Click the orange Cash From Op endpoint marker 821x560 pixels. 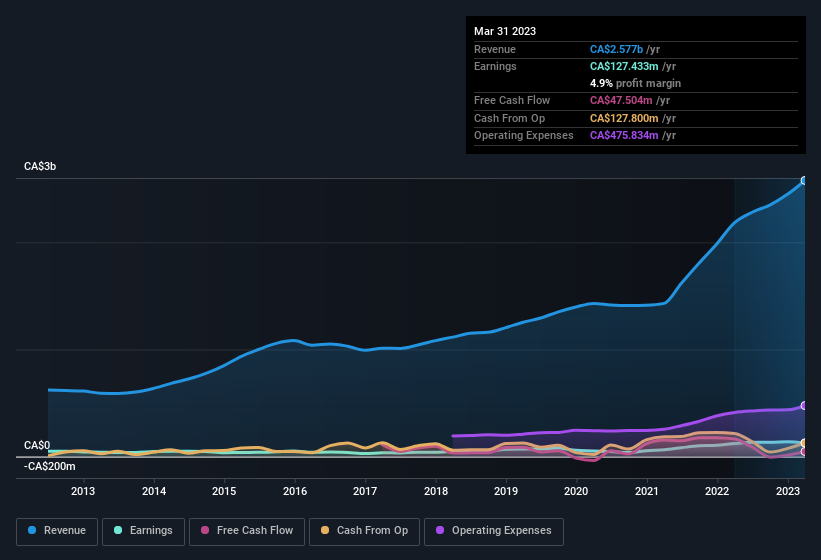804,443
